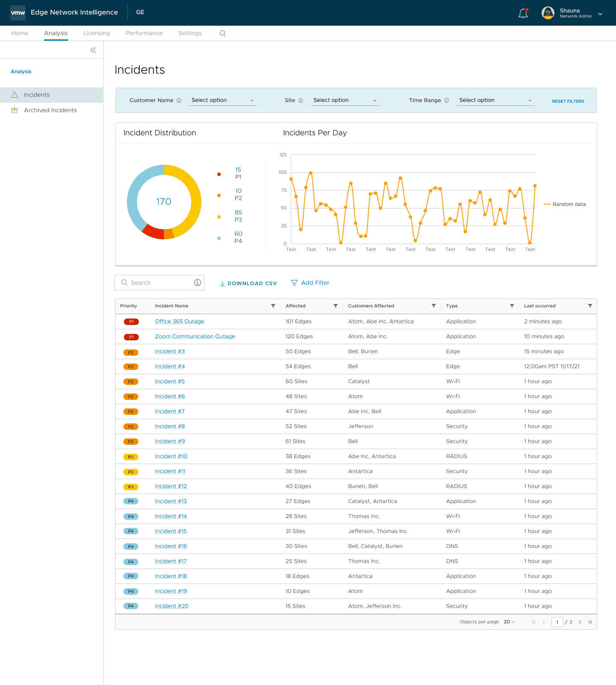Switch to the Performance tab
616x685 pixels.
144,33
